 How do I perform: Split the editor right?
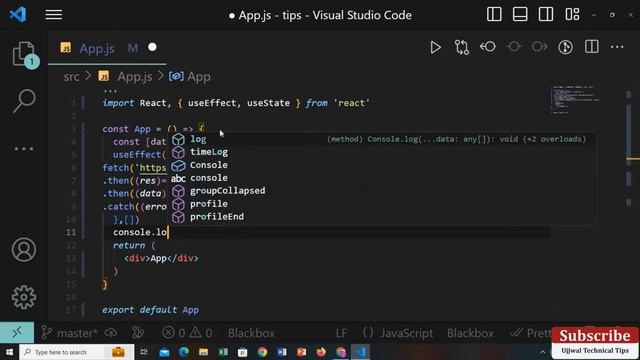tap(591, 47)
